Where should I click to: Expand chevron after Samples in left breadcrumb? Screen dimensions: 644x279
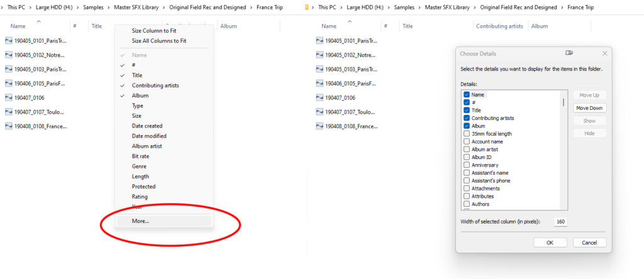(109, 8)
